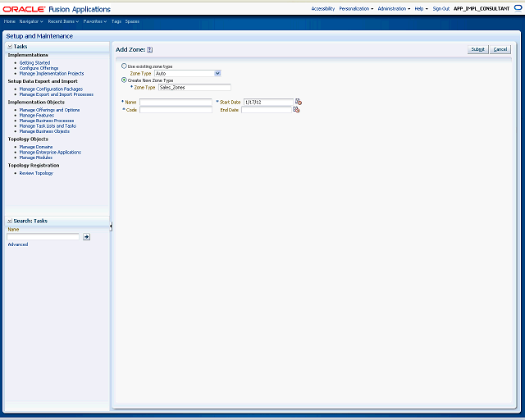Click the Accessibility link
This screenshot has height=420, width=525.
click(x=322, y=9)
